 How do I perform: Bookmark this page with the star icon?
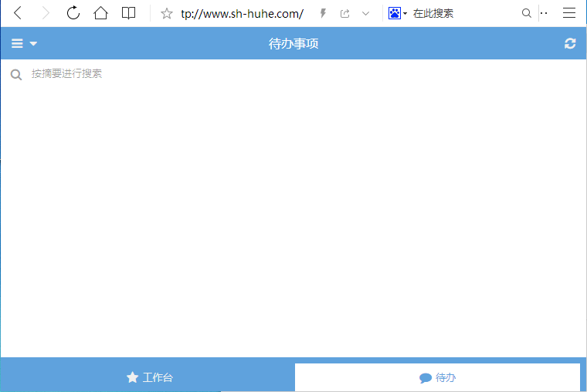pos(166,14)
